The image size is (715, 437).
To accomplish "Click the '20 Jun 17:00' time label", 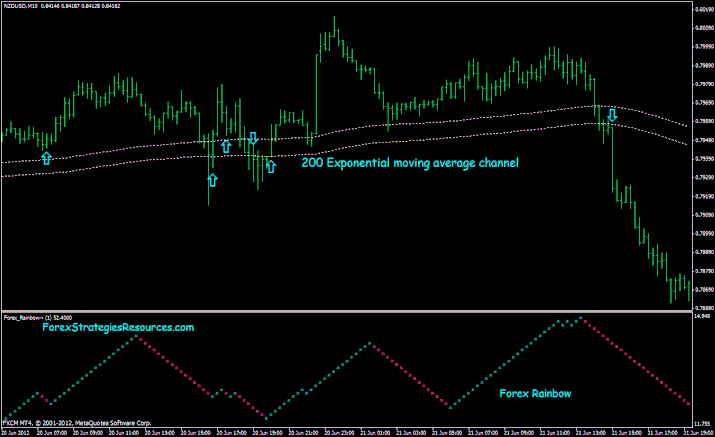I will pyautogui.click(x=232, y=432).
